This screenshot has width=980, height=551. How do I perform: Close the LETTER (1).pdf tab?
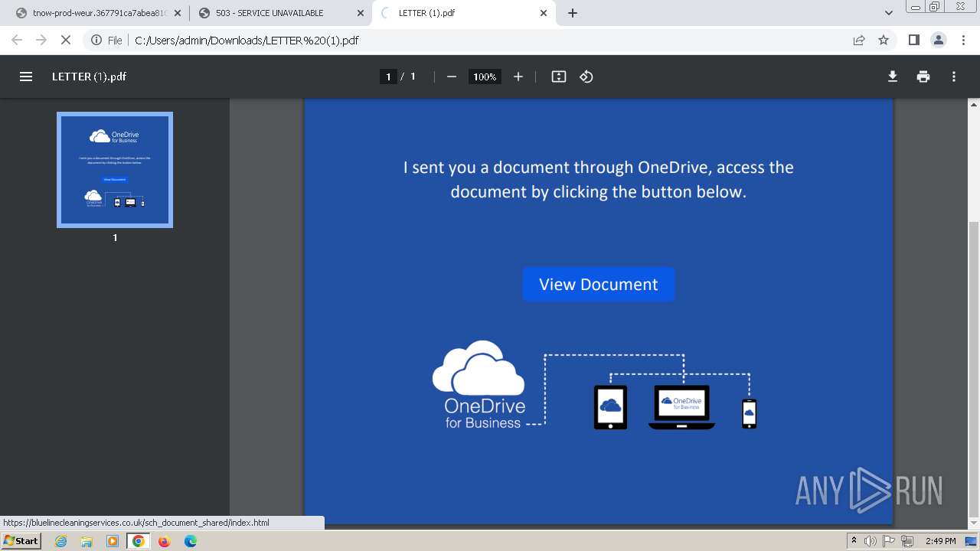coord(544,13)
